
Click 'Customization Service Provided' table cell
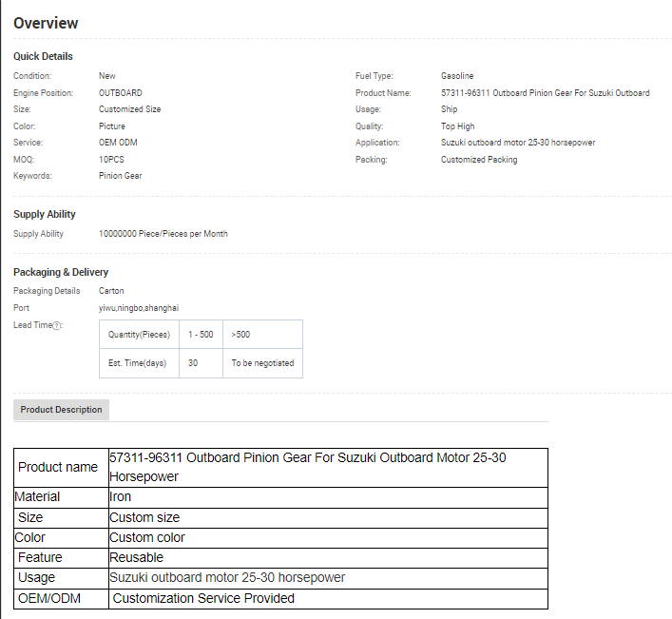click(x=203, y=598)
